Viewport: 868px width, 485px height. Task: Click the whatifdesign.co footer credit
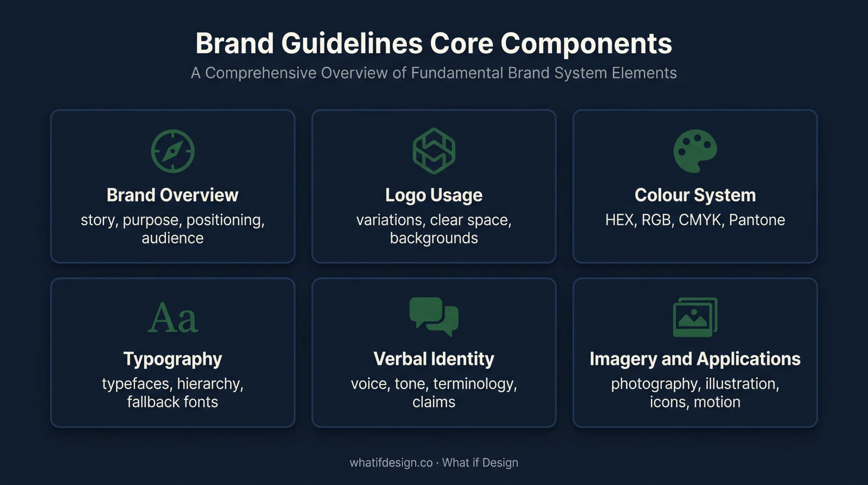(x=434, y=462)
